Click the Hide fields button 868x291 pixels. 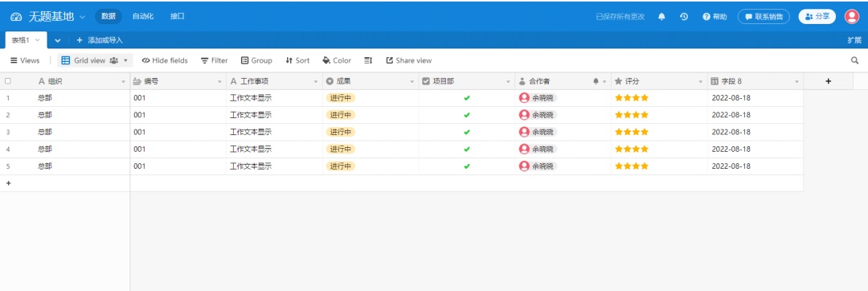pyautogui.click(x=165, y=60)
